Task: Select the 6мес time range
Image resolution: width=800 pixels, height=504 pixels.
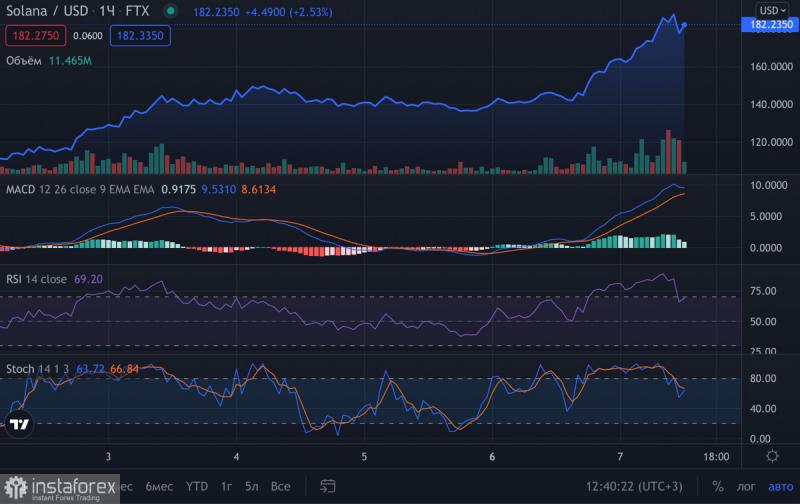Action: 158,486
